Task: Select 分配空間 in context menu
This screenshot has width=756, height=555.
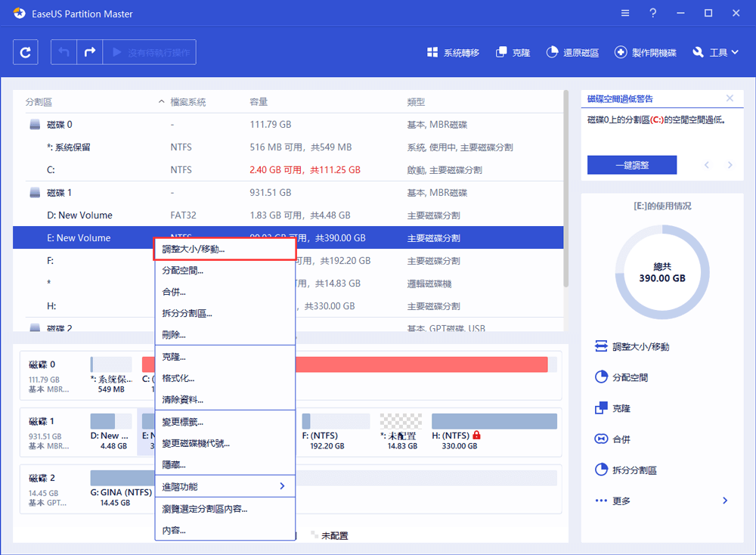Action: click(x=225, y=271)
